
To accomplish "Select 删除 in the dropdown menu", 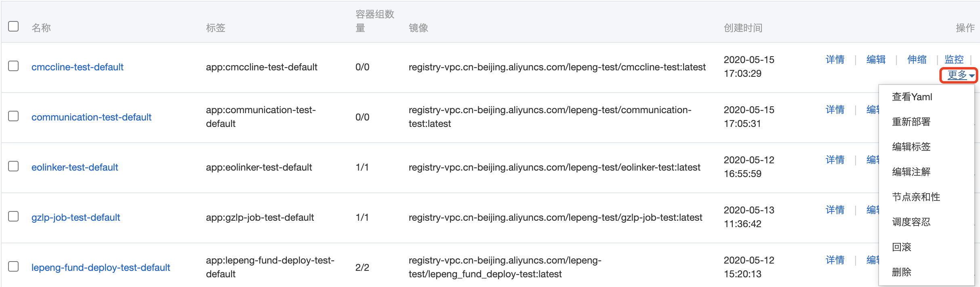I will click(901, 272).
